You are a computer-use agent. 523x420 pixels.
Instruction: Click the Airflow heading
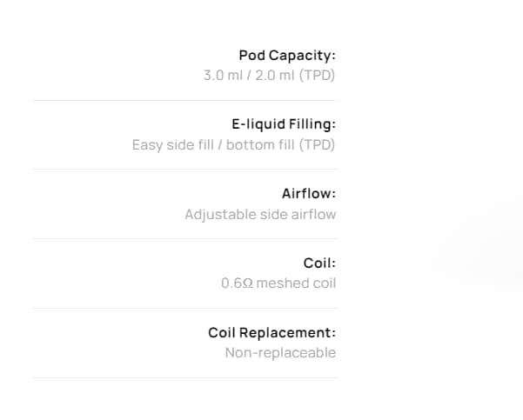click(x=308, y=194)
